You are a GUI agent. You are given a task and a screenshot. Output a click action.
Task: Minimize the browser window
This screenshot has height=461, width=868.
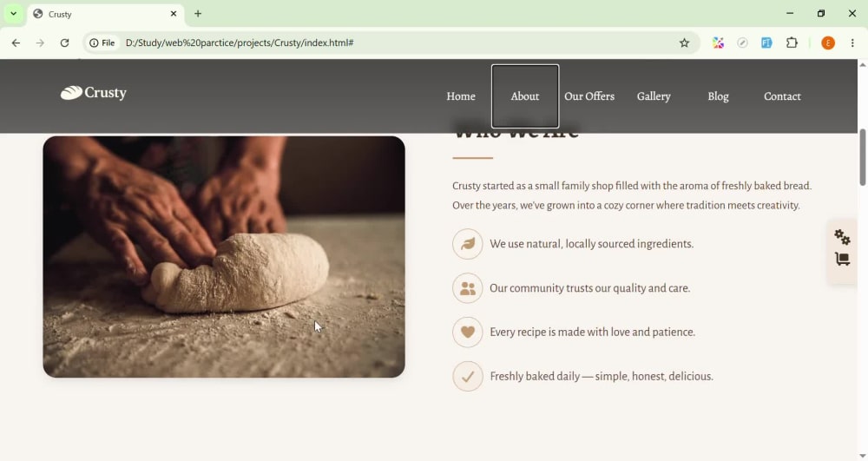790,13
